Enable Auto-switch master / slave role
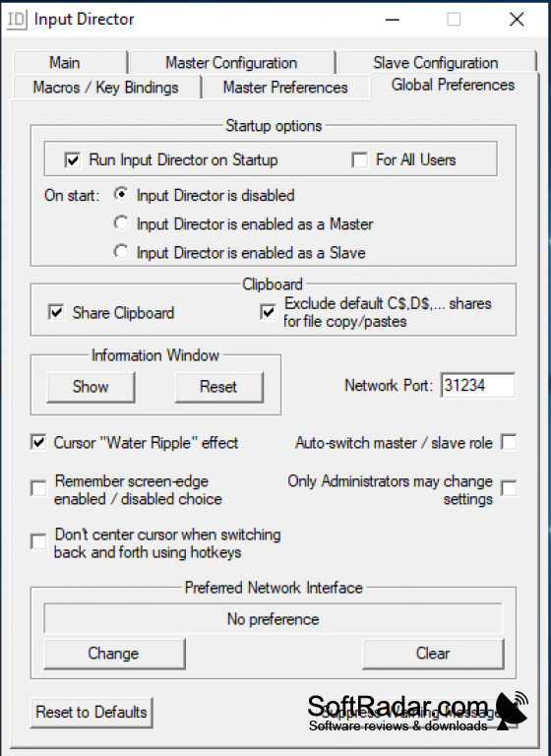 pyautogui.click(x=509, y=442)
